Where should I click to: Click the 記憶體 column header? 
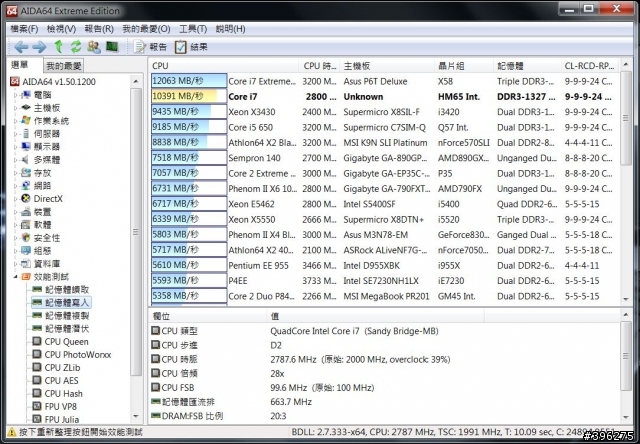[x=527, y=66]
